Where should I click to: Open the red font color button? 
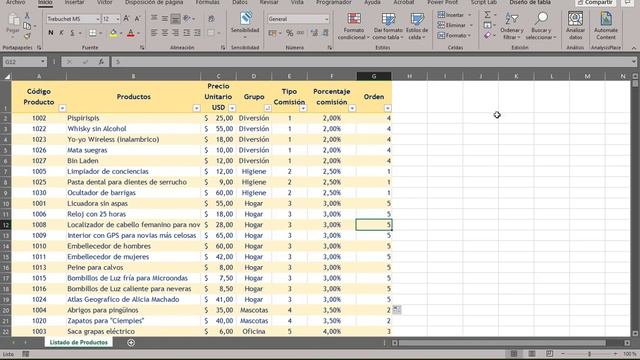coord(131,33)
